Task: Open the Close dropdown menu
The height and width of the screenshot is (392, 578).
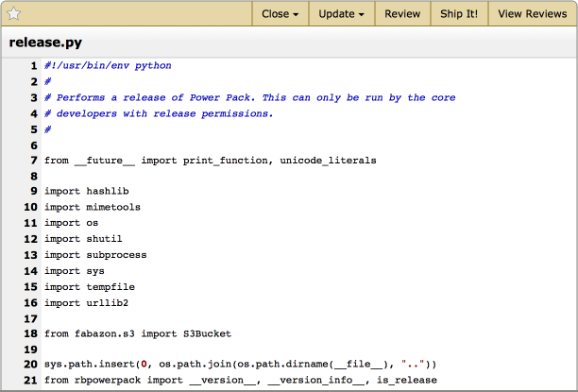Action: click(x=280, y=13)
